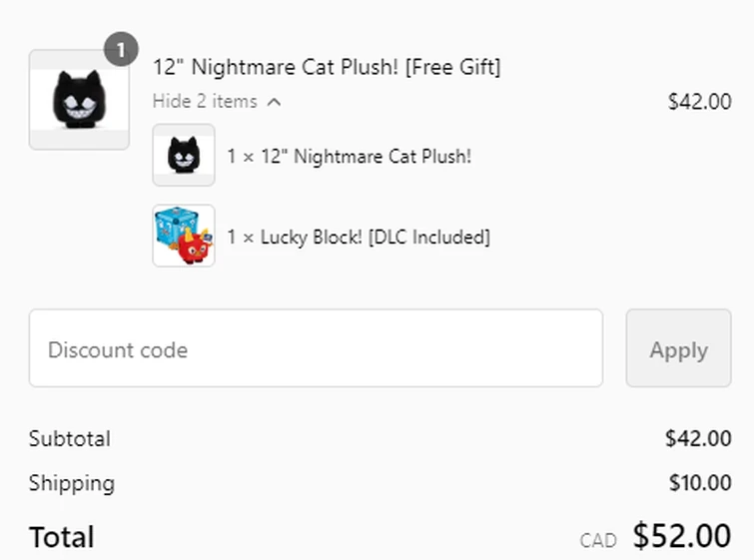
Task: Click the $52.00 total amount
Action: click(x=682, y=536)
